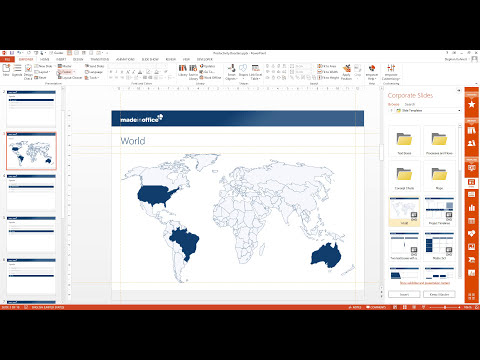480x360 pixels.
Task: Adjust the zoom slider in the status bar
Action: (444, 307)
